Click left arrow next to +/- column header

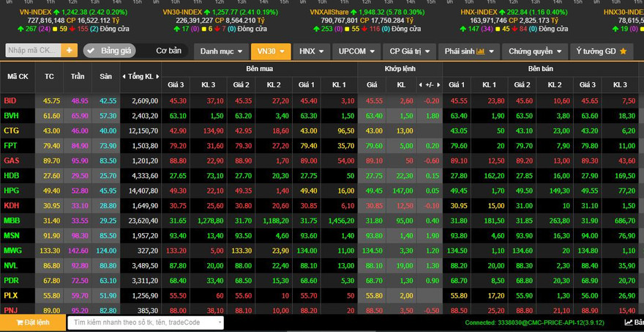[419, 84]
